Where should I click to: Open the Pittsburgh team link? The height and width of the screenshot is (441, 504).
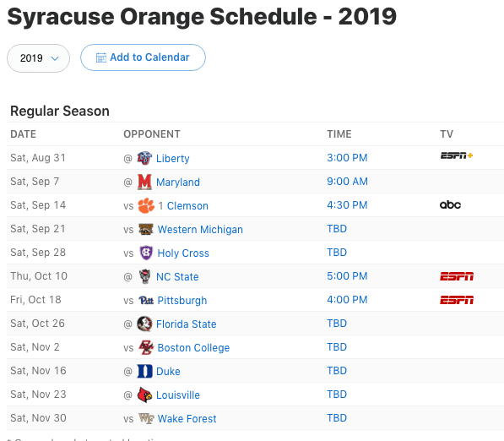[x=182, y=301]
